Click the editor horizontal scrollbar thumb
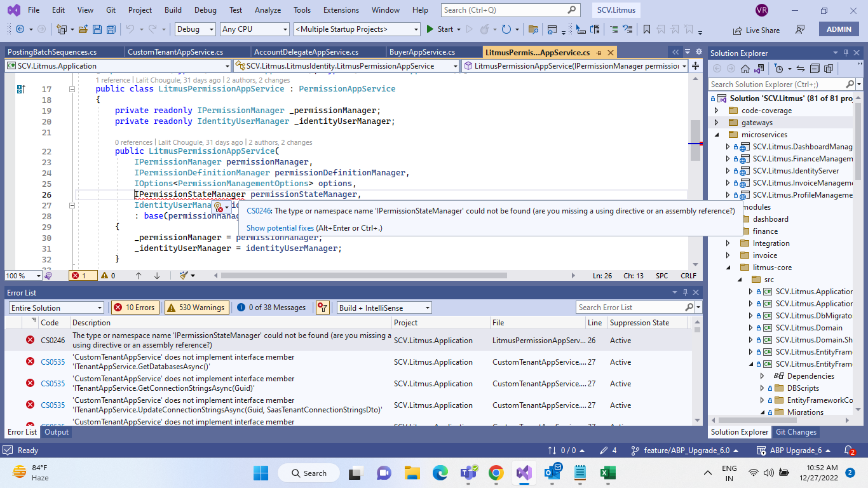The image size is (868, 488). point(365,276)
